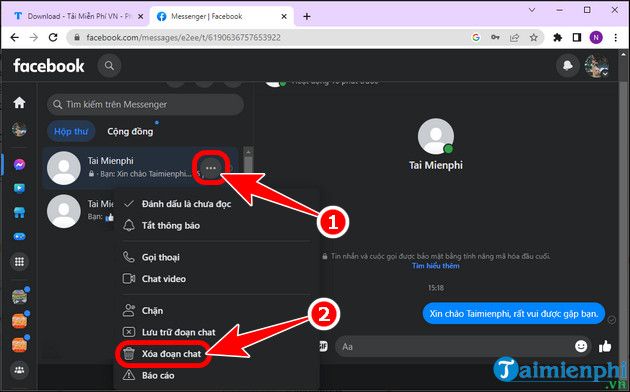630x392 pixels.
Task: Choose Gọi thoại menu item
Action: pyautogui.click(x=216, y=257)
